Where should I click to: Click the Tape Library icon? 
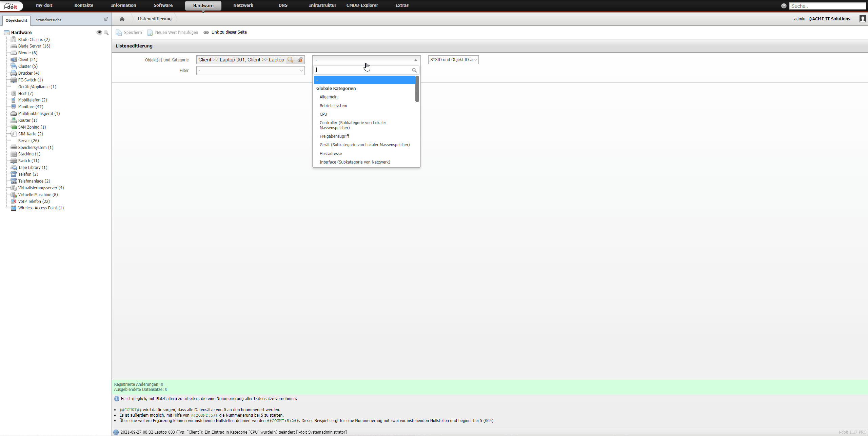(14, 168)
